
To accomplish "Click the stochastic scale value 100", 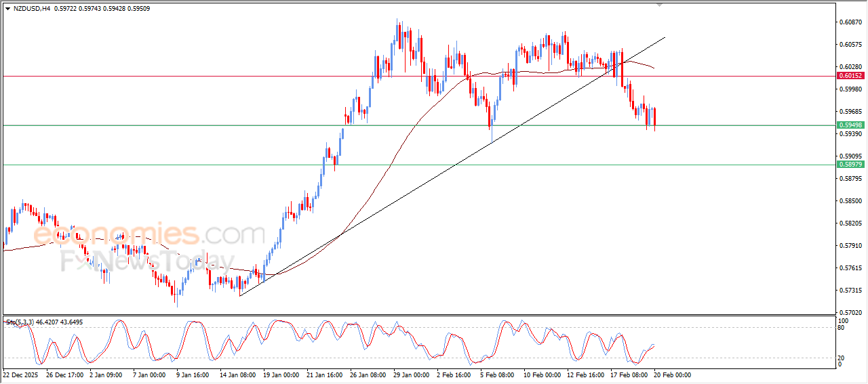I will 844,320.
